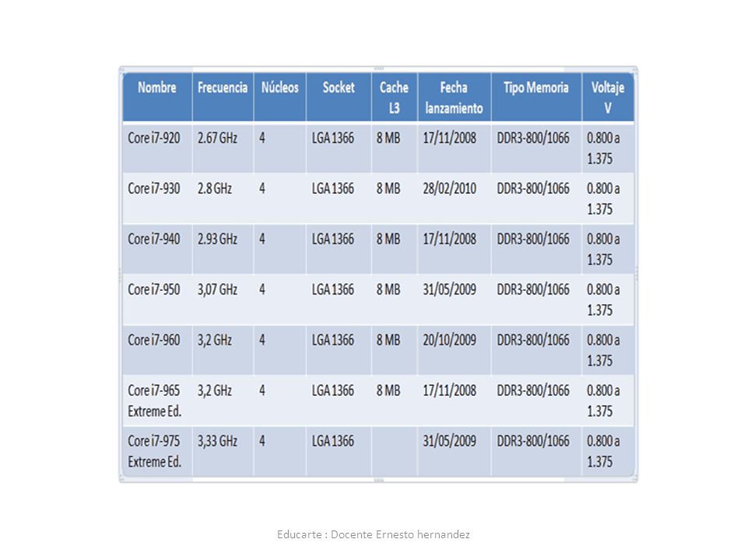Image resolution: width=747 pixels, height=560 pixels.
Task: Click the Educarte Docente Ernesto hernandez footer
Action: coord(373,534)
